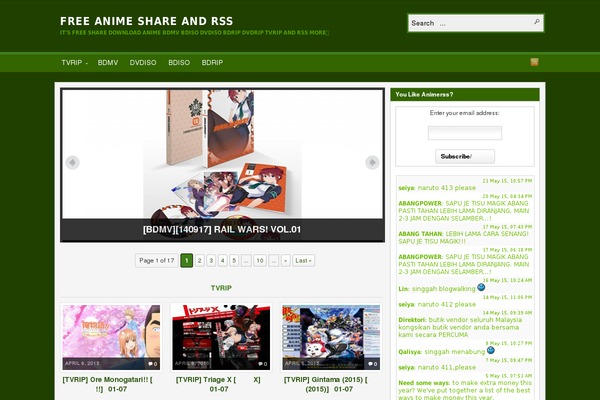Screen dimensions: 600x400
Task: Click the next page » button
Action: [285, 261]
